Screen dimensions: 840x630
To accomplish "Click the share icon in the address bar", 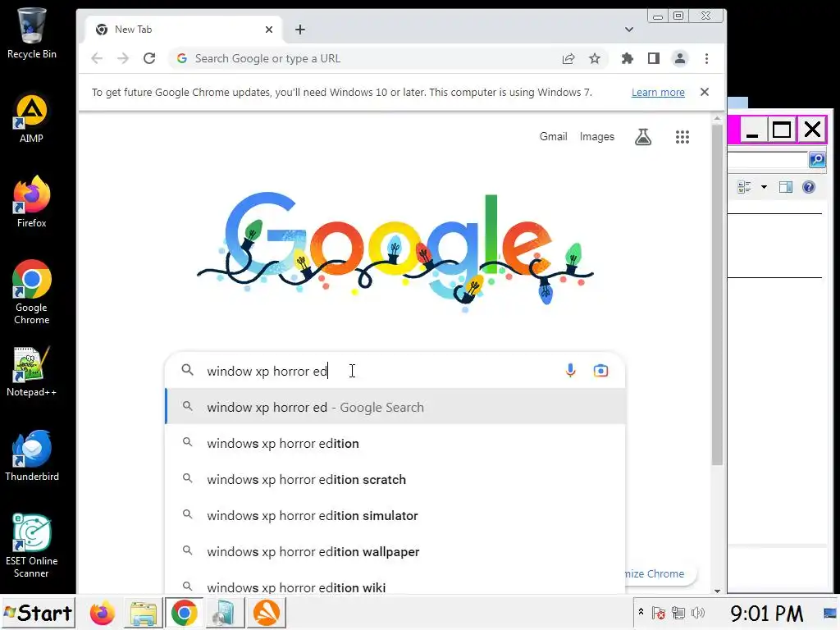I will [568, 58].
